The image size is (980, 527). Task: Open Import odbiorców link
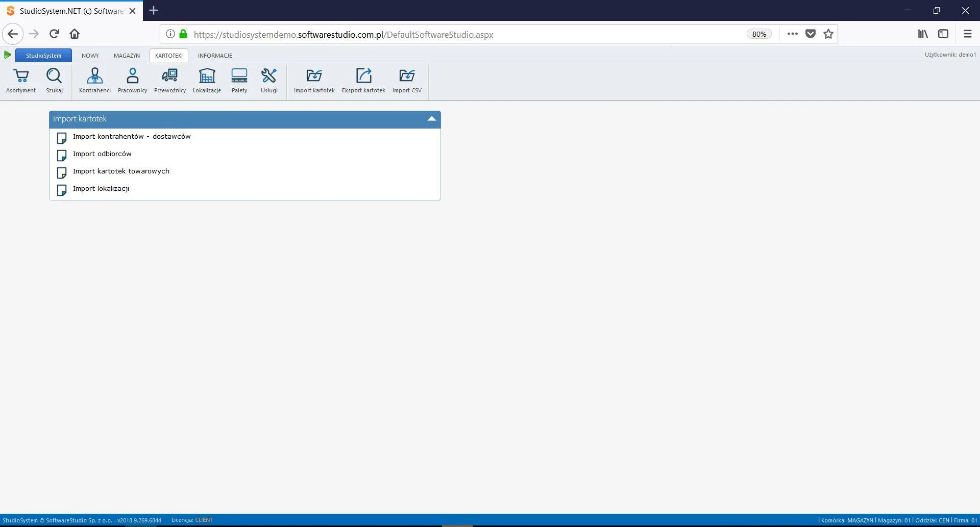(102, 154)
